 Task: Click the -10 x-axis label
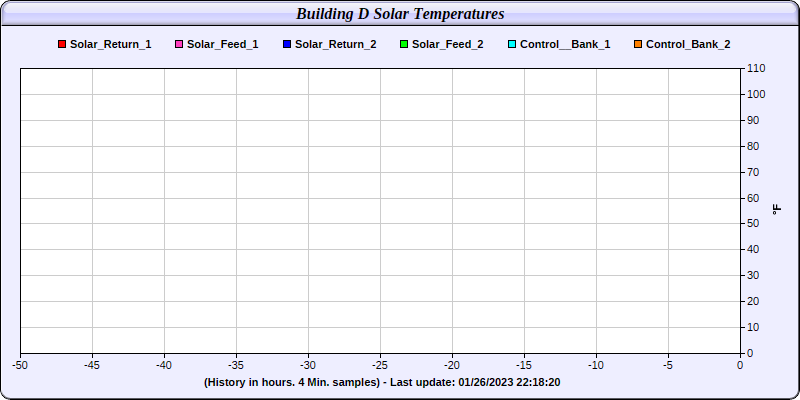coord(596,366)
